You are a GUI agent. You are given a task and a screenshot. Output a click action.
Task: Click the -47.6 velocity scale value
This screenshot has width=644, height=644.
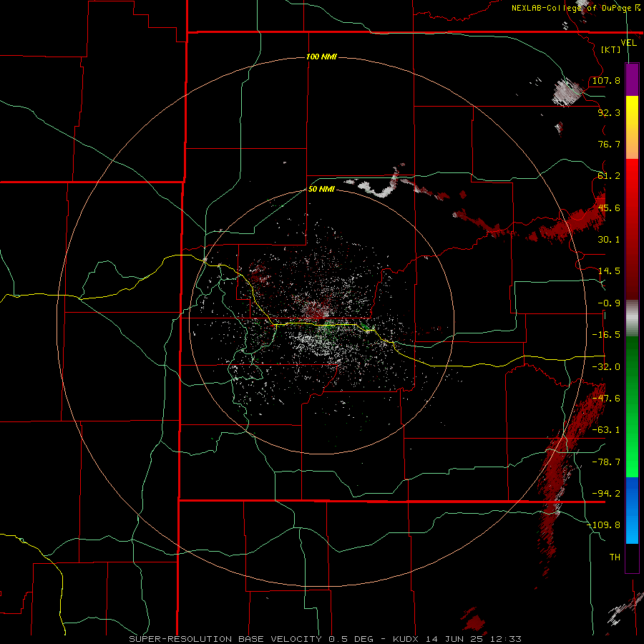coord(606,399)
